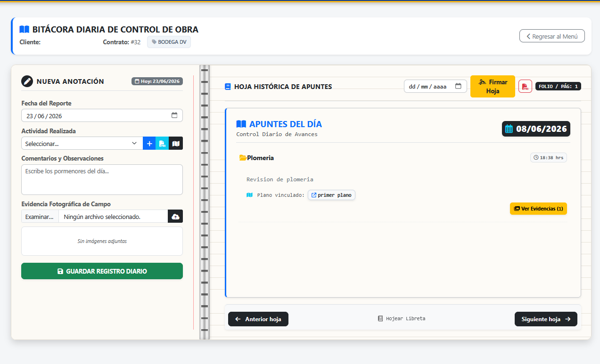Viewport: 600px width, 364px height.
Task: Click the Examinar file chooser button
Action: point(40,216)
